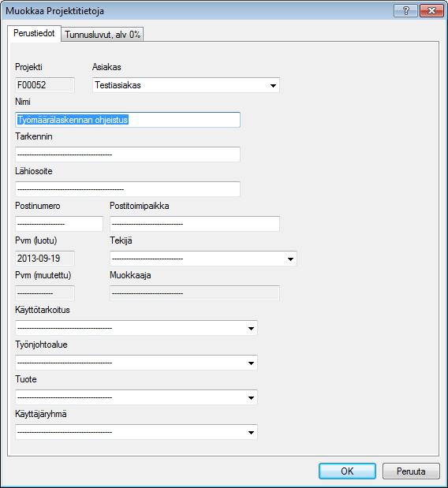Viewport: 448px width, 488px height.
Task: Expand the Käyttötarkoitus dropdown
Action: 251,328
